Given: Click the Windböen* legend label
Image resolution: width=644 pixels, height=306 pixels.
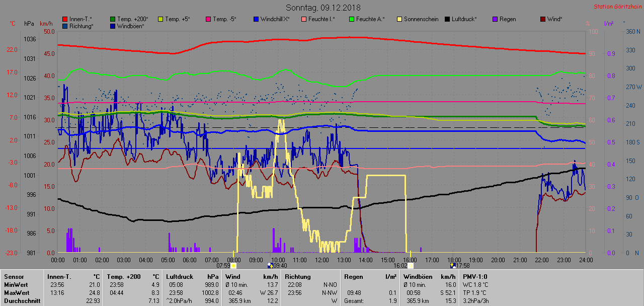Looking at the screenshot, I should point(131,26).
